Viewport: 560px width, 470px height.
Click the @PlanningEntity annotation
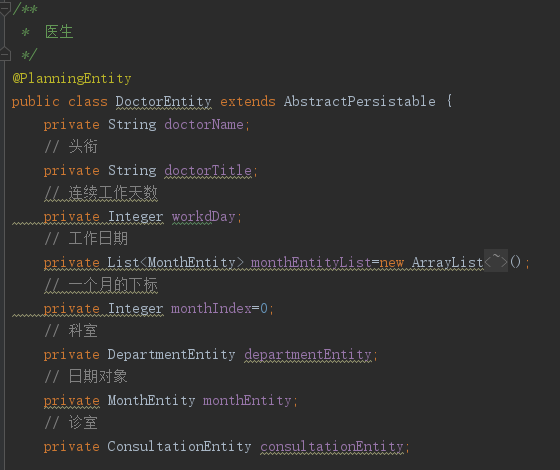[72, 78]
